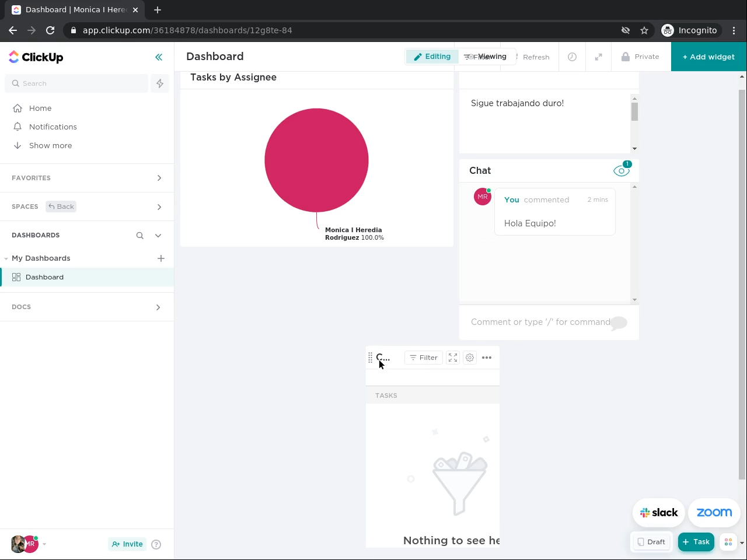Click the MR avatar in Chat
This screenshot has height=560, width=747.
coord(483,197)
